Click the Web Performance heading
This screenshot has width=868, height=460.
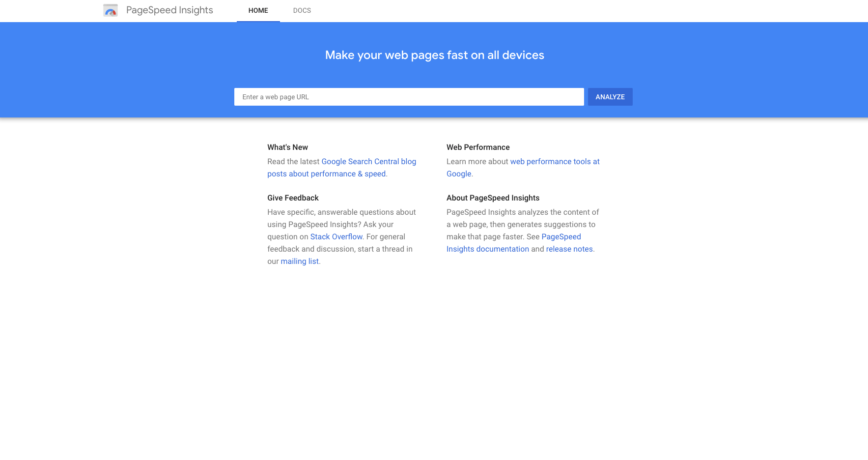click(477, 147)
